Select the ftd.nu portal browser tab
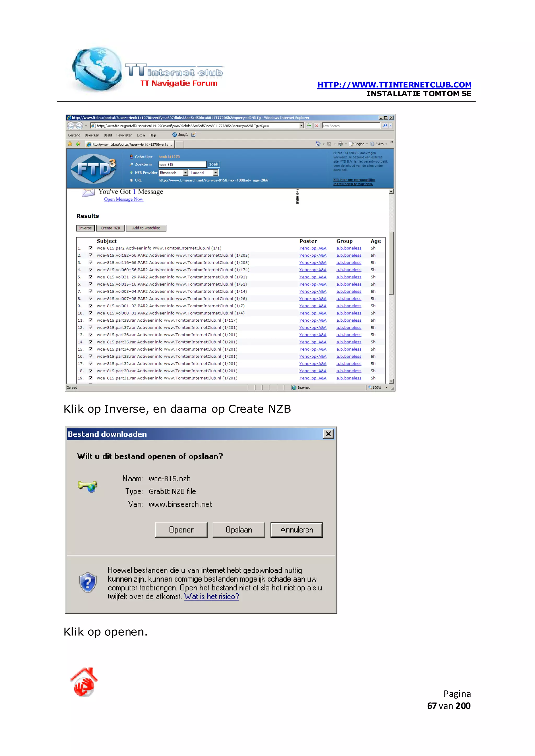This screenshot has height=756, width=535. coord(130,144)
